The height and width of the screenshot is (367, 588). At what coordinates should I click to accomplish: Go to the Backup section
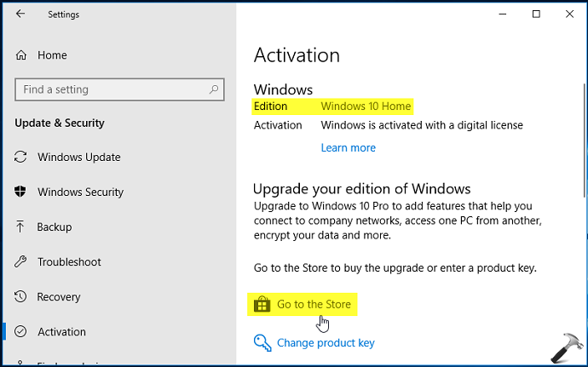[55, 227]
